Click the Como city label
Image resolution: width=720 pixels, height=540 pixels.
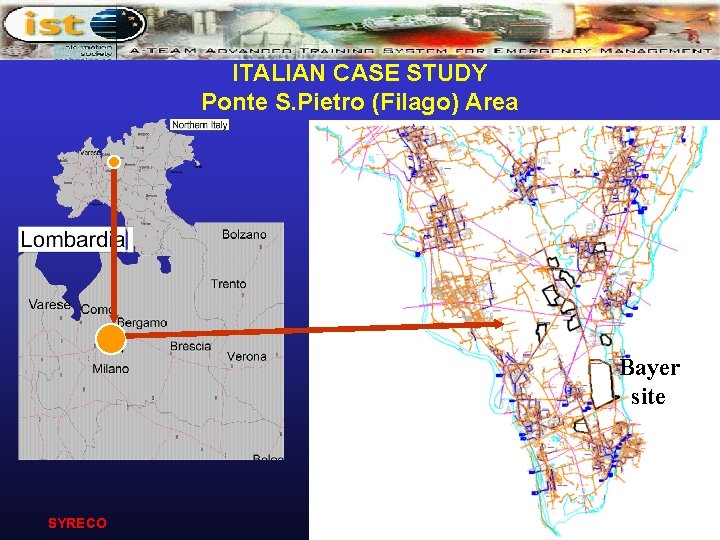coord(96,309)
